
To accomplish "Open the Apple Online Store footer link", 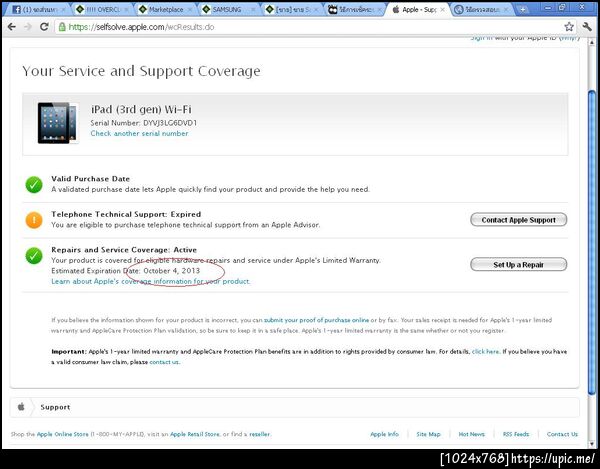I will click(x=62, y=434).
